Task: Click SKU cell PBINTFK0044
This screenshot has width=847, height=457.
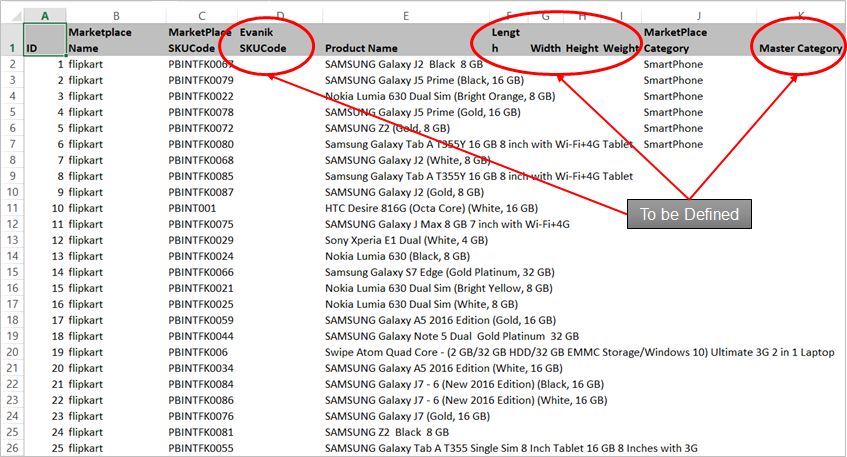Action: [201, 336]
